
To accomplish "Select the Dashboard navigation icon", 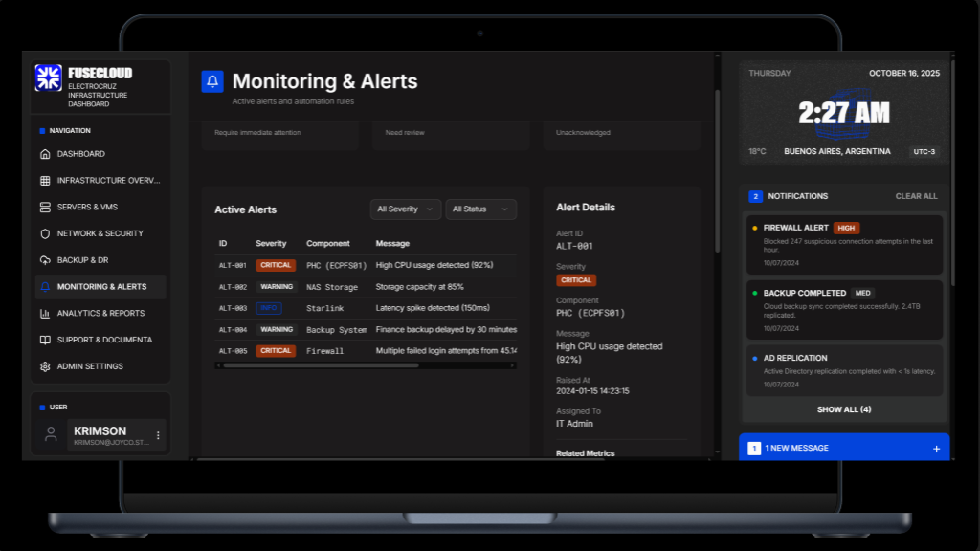I will click(43, 153).
